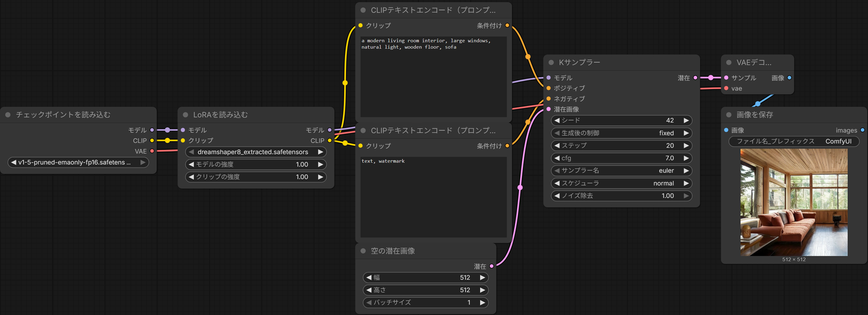Open the 生成後の制御 fixed dropdown

pos(622,133)
